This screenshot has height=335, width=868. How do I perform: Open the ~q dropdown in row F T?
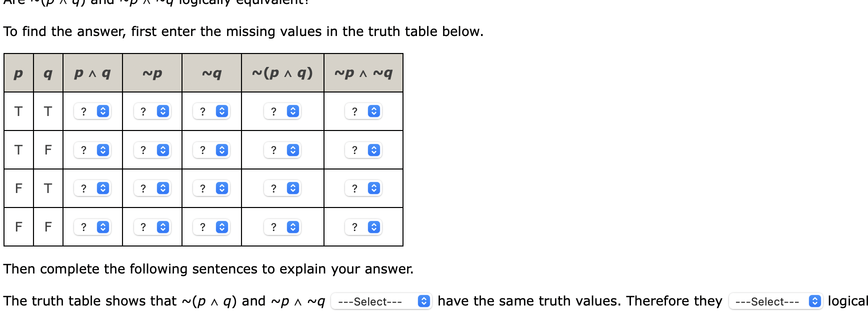pyautogui.click(x=211, y=188)
